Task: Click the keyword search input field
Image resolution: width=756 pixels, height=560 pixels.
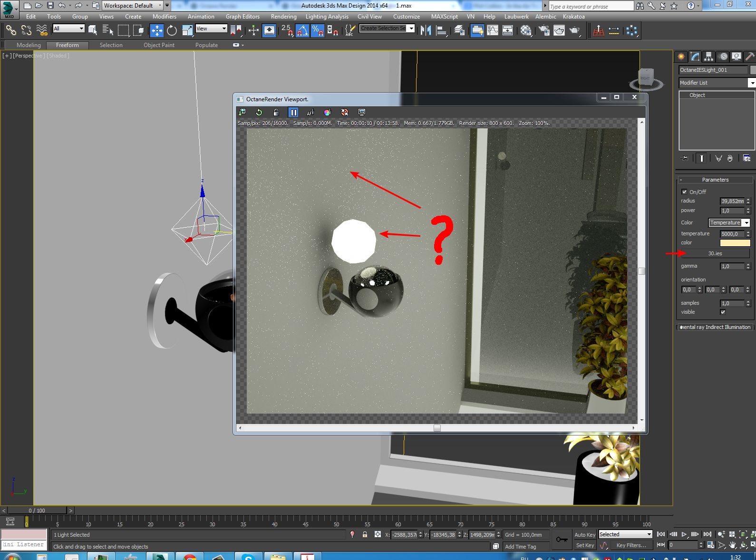Action: click(x=591, y=6)
